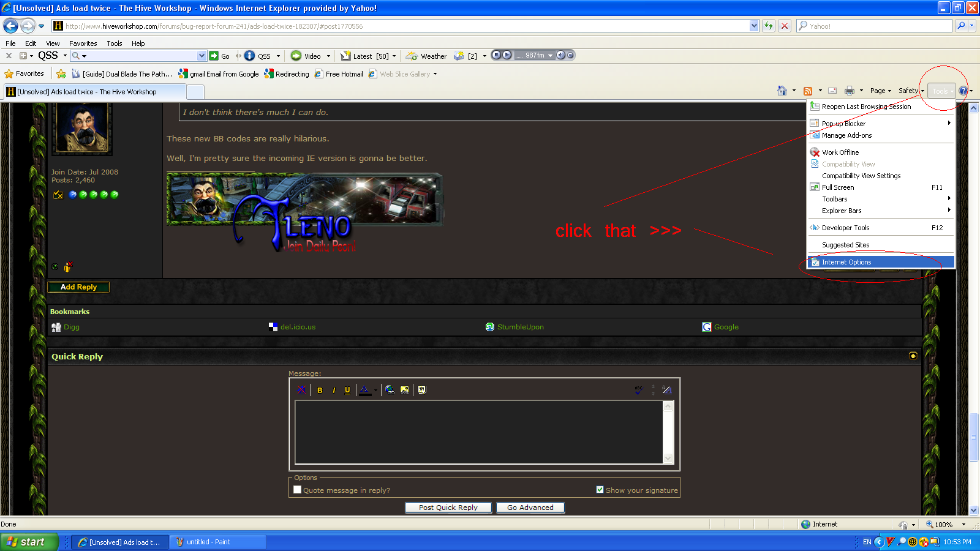Viewport: 980px width, 551px height.
Task: Switch to untitled - Paint taskbar item
Action: [x=218, y=542]
